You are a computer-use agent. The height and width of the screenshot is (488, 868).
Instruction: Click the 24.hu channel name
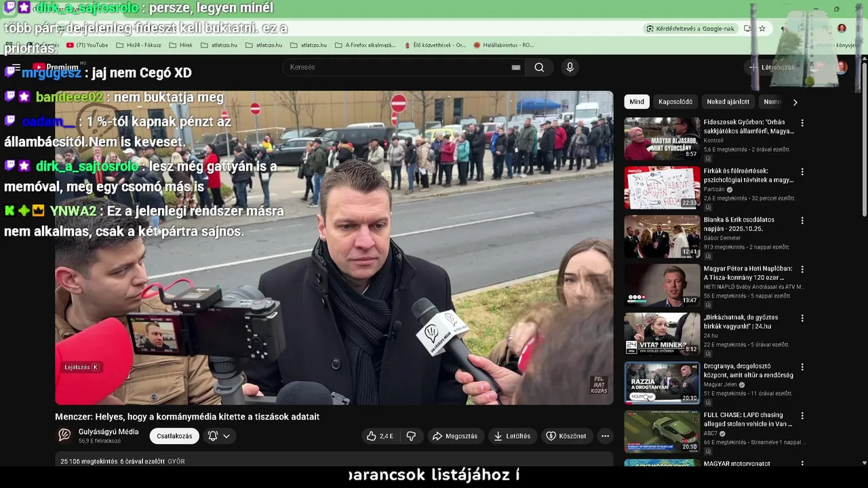point(711,336)
